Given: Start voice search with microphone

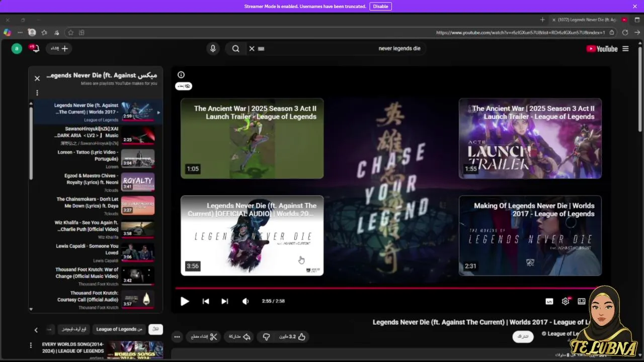Looking at the screenshot, I should (213, 49).
